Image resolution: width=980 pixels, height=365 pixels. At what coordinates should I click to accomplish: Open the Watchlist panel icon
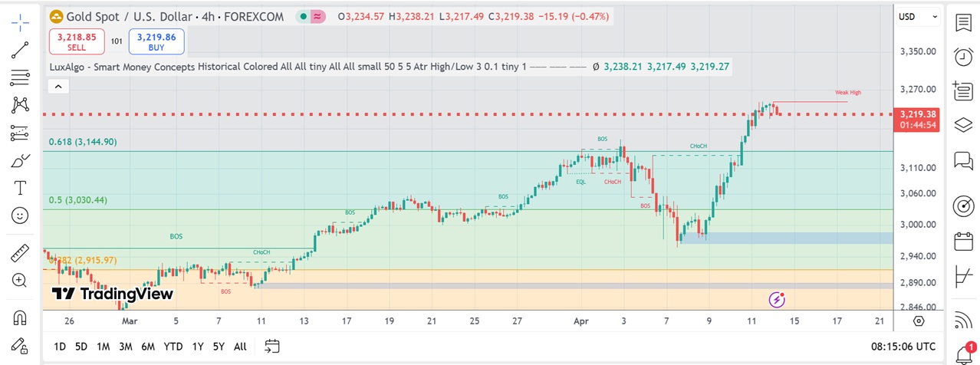pyautogui.click(x=962, y=22)
